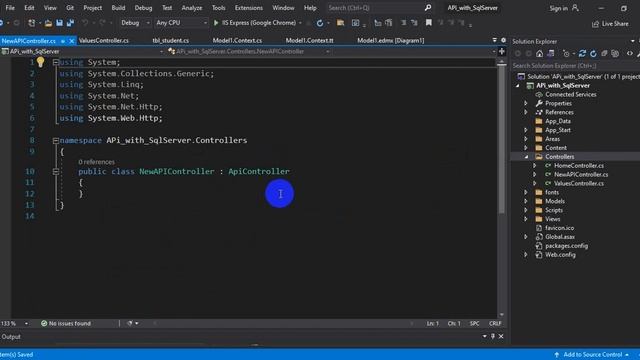Toggle Show All Files in Solution Explorer

pos(615,53)
